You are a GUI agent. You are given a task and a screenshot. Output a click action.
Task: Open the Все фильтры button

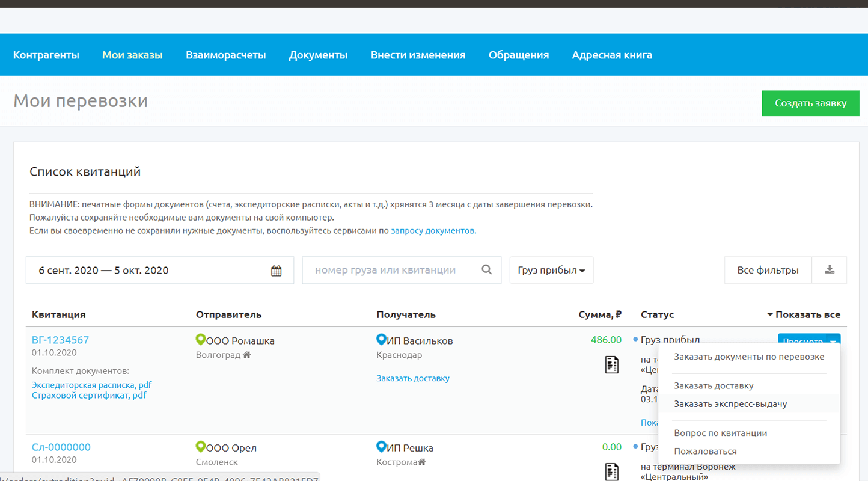pos(768,271)
